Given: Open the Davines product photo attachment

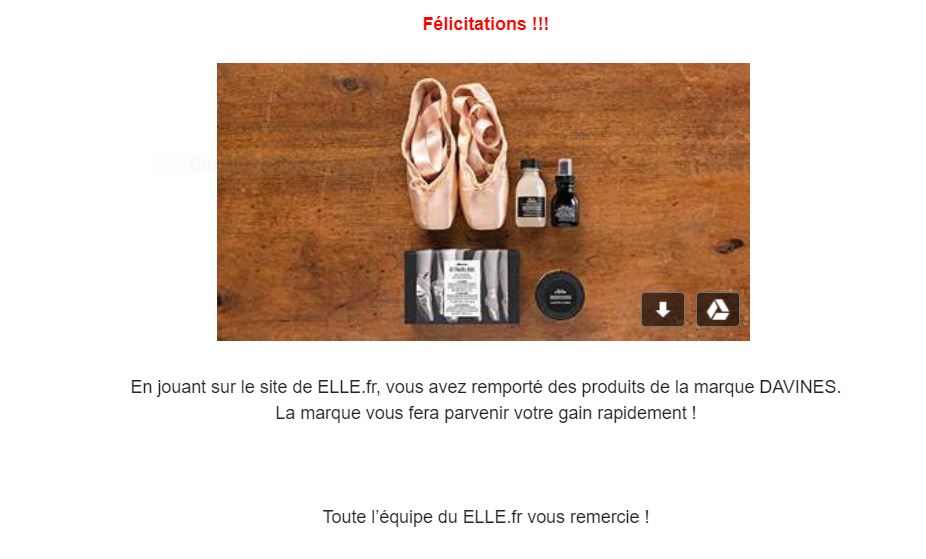Looking at the screenshot, I should coord(483,202).
